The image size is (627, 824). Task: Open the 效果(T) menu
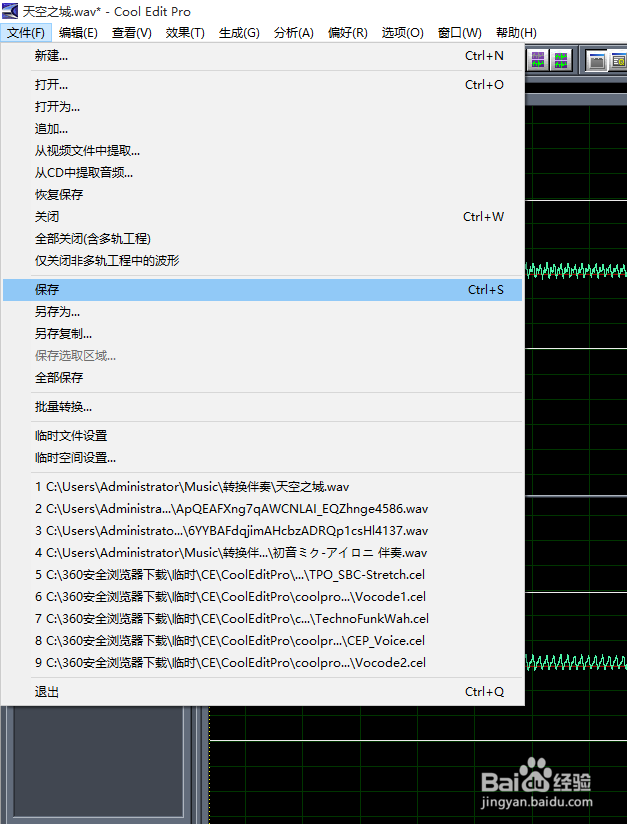(x=185, y=33)
